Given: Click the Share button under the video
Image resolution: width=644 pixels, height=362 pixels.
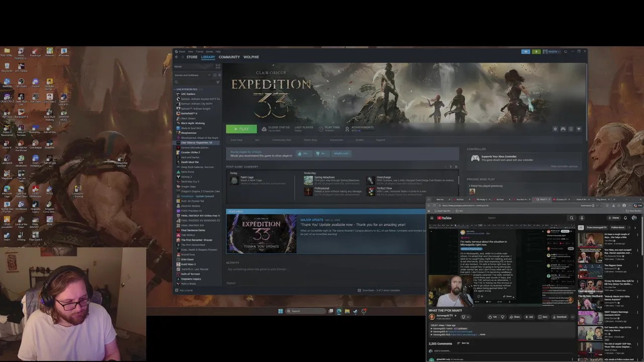Looking at the screenshot, I should tap(515, 317).
